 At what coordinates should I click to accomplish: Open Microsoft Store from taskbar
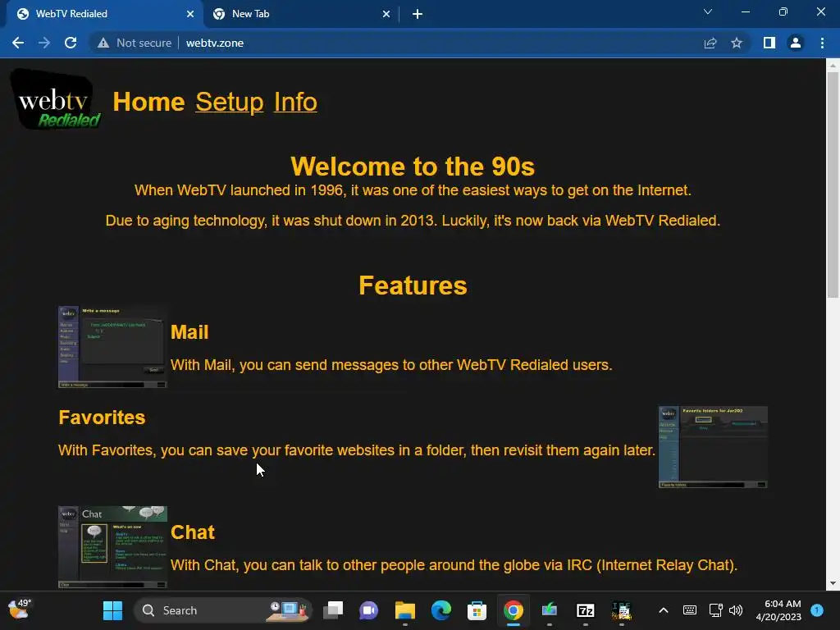[x=477, y=610]
